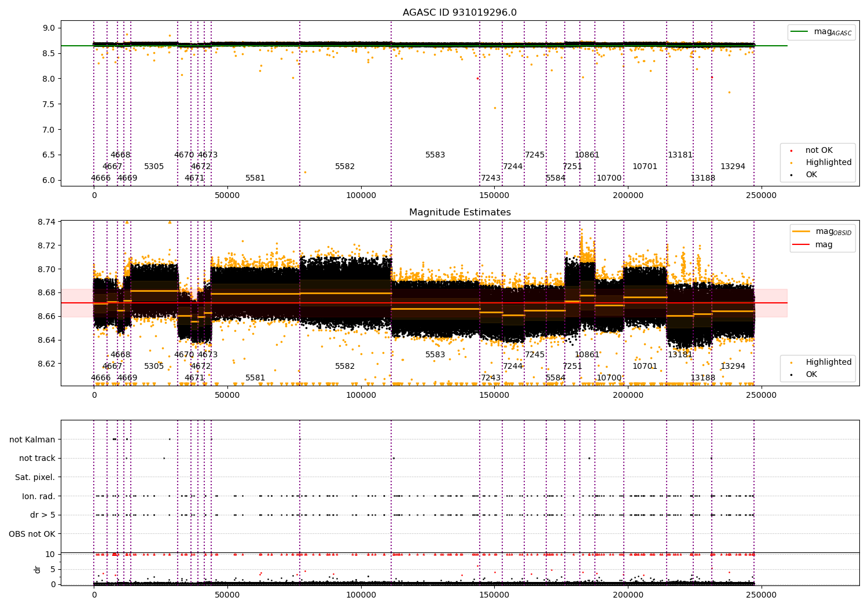Click the orange mag OBSID line segment for 5582

point(345,293)
